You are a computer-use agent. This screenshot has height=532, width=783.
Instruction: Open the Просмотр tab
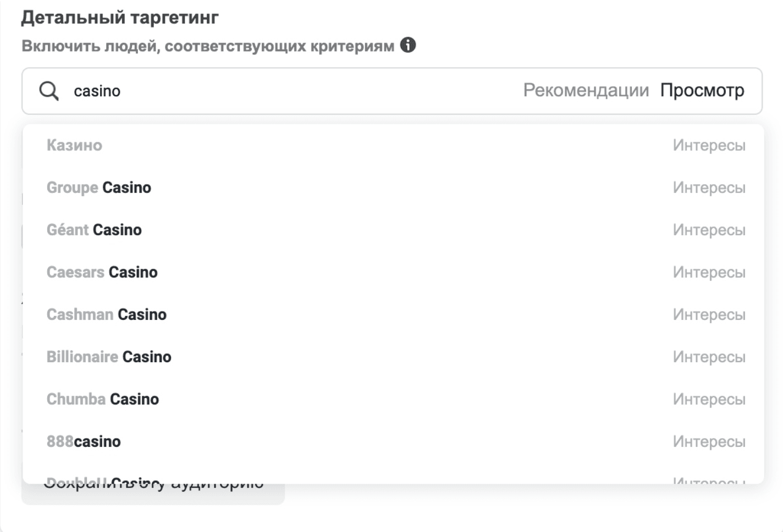(702, 90)
